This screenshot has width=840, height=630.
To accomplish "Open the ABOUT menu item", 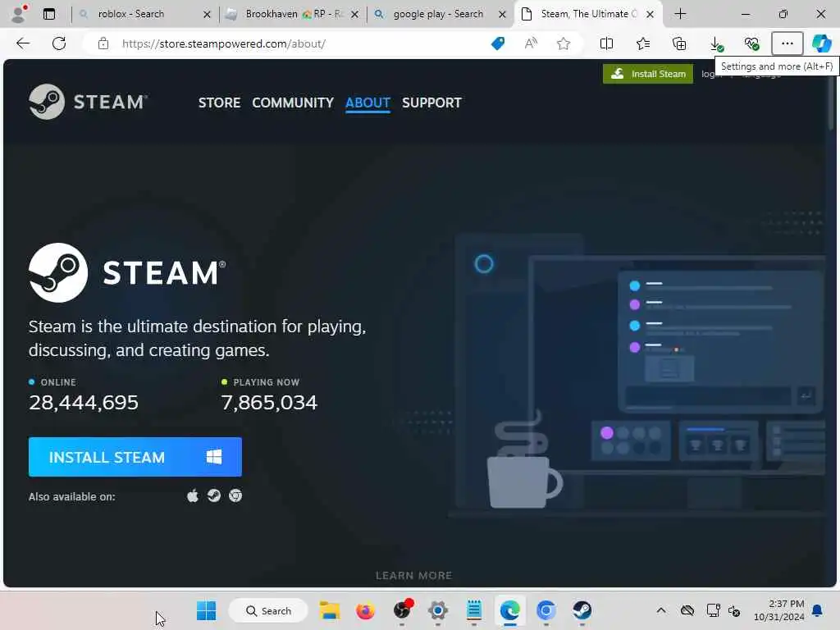I will pyautogui.click(x=367, y=103).
